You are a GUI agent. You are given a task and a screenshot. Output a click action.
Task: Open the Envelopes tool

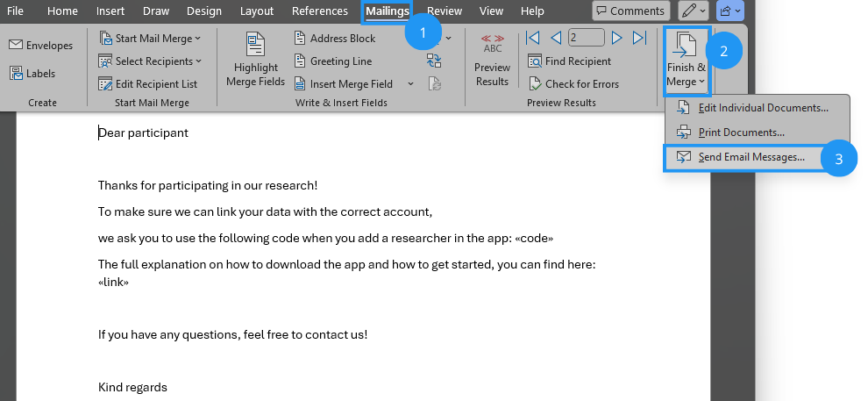[x=41, y=46]
